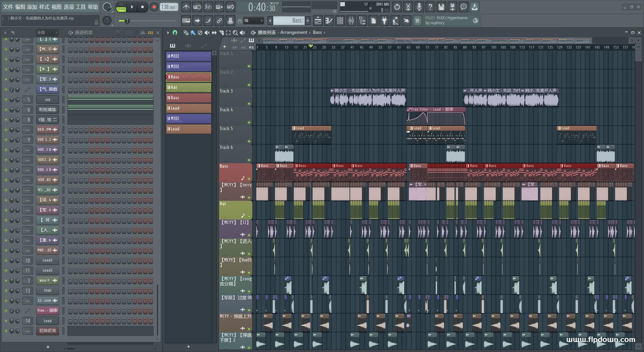644x352 pixels.
Task: Adjust the channel rack swing knob
Action: (x=118, y=33)
